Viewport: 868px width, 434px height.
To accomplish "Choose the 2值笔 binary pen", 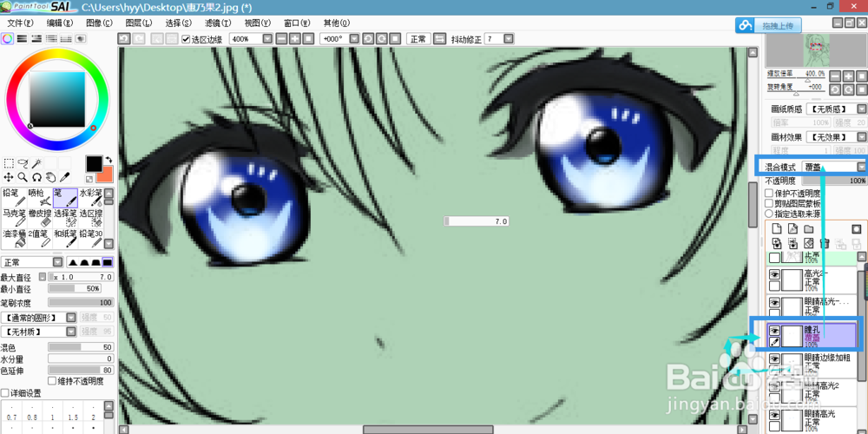I will tap(40, 239).
